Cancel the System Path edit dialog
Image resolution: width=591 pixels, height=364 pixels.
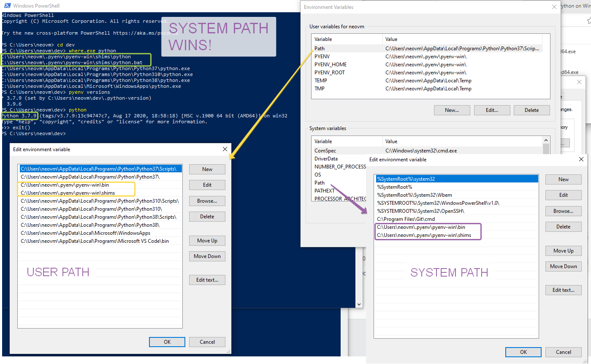point(564,352)
